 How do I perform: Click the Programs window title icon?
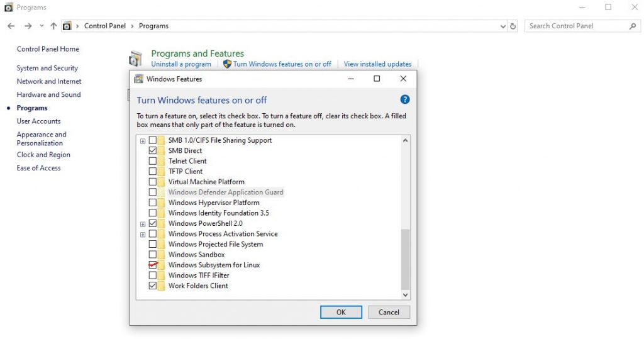(9, 8)
